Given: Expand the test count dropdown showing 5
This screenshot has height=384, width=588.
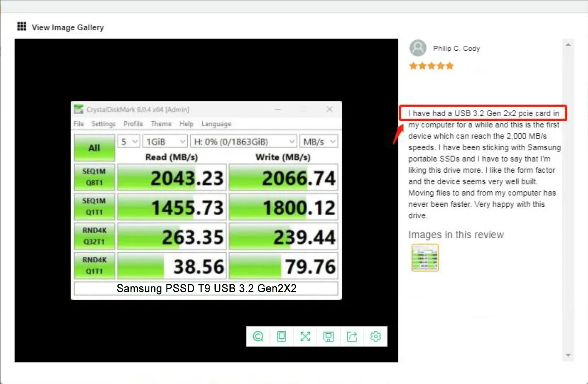Looking at the screenshot, I should point(128,142).
